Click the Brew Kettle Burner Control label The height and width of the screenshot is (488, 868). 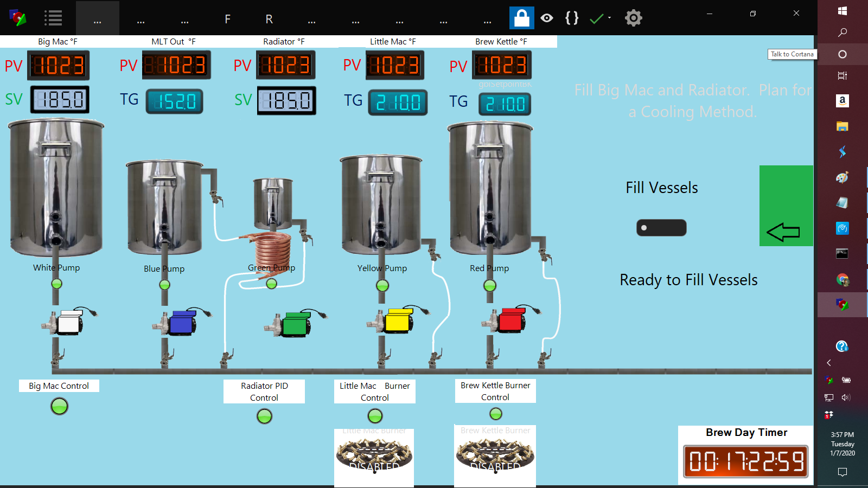[495, 391]
